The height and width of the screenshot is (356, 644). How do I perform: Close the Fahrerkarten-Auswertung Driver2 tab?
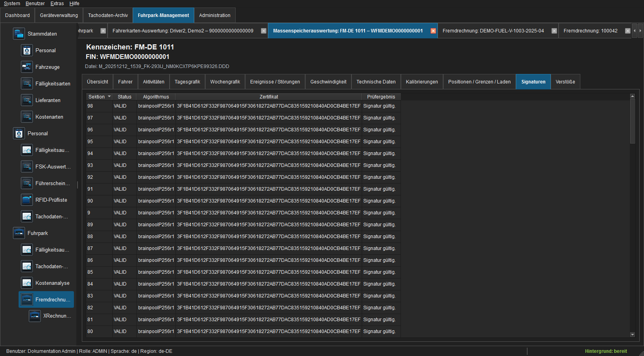[264, 31]
